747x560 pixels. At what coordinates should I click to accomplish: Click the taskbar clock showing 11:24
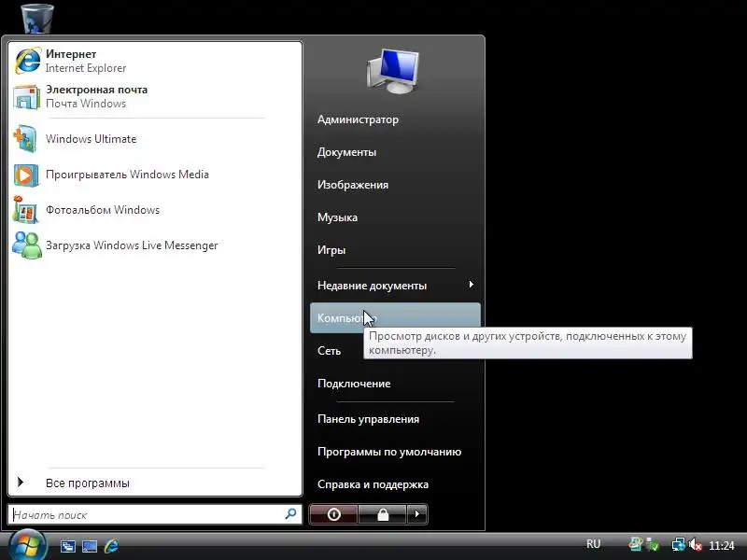721,546
